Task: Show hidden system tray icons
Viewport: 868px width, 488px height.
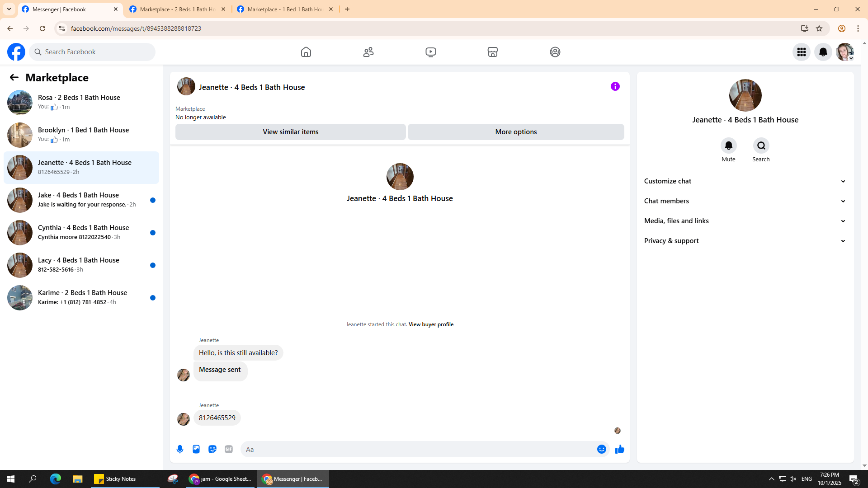Action: coord(772,479)
